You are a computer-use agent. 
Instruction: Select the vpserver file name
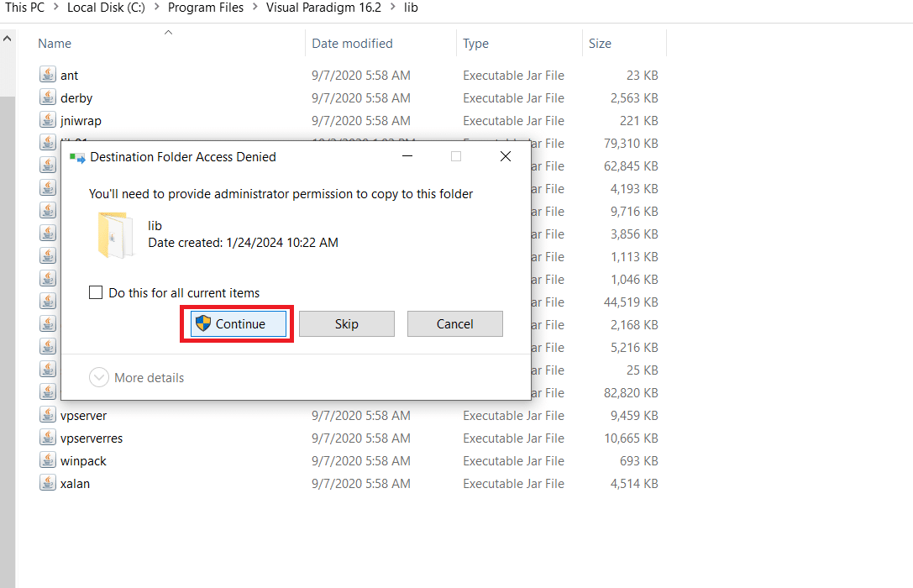pos(84,416)
